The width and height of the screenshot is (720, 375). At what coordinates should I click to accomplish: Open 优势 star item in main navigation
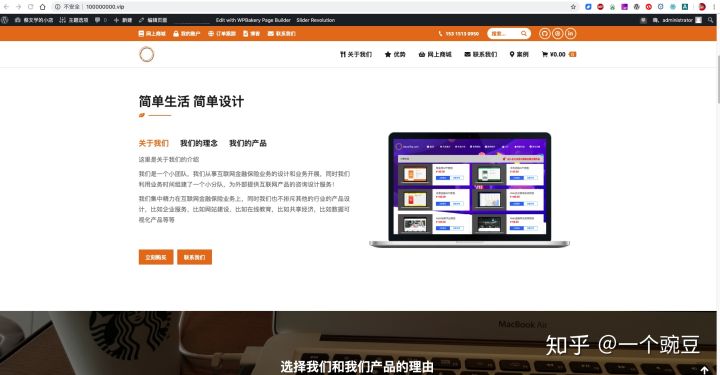[395, 54]
